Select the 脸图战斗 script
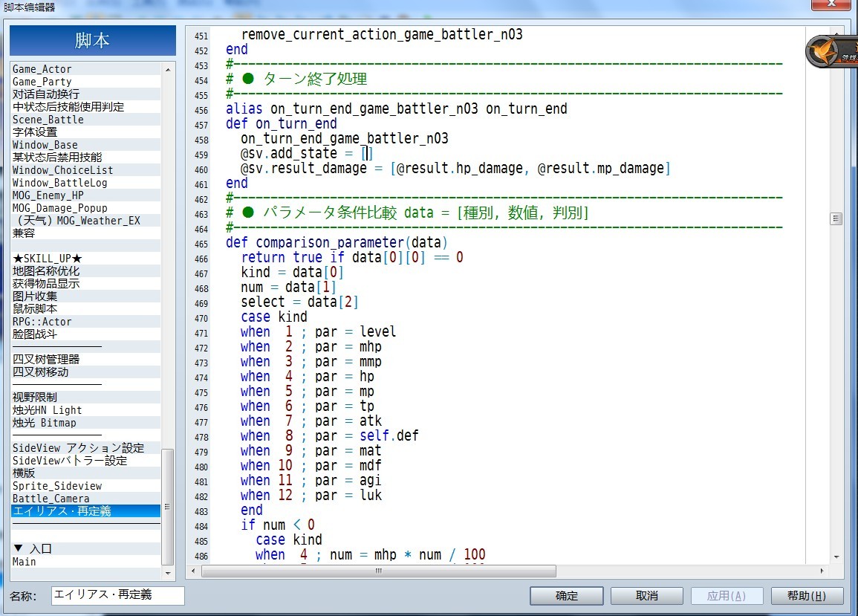 86,334
